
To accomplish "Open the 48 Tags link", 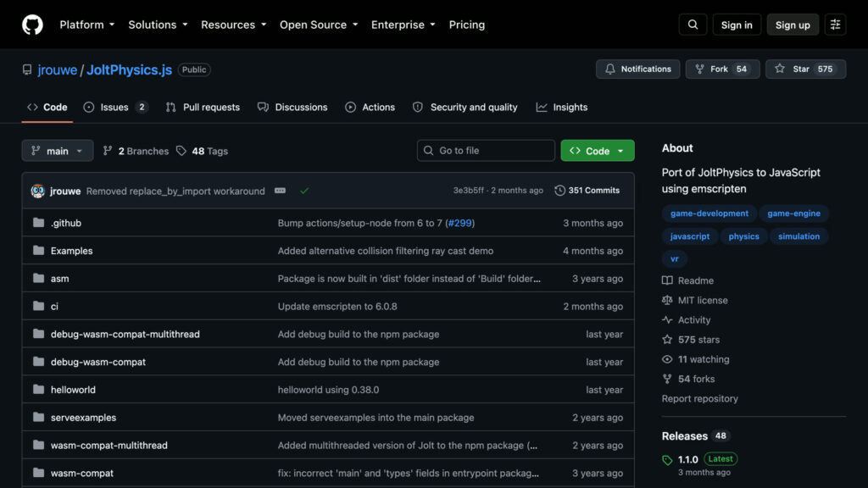I will 202,151.
